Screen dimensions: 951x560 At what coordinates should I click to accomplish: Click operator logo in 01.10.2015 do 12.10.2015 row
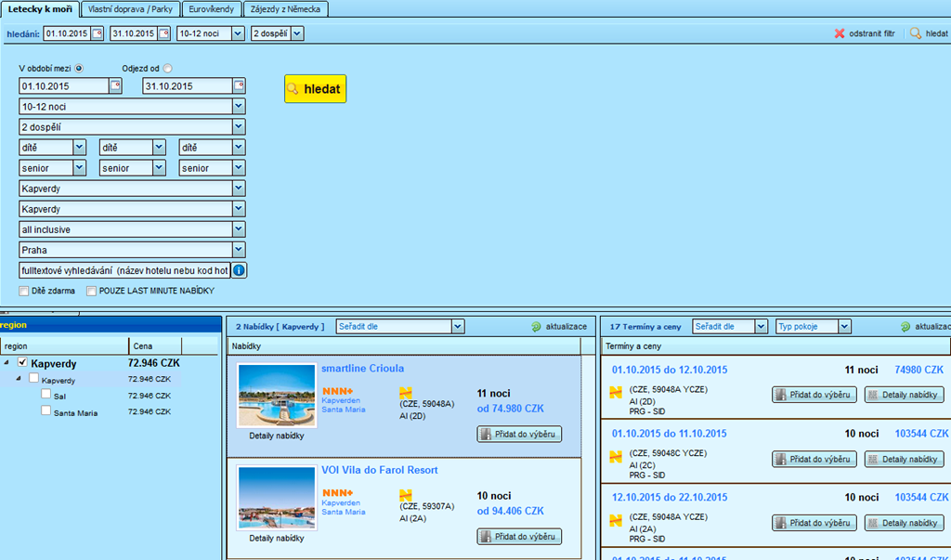coord(616,393)
